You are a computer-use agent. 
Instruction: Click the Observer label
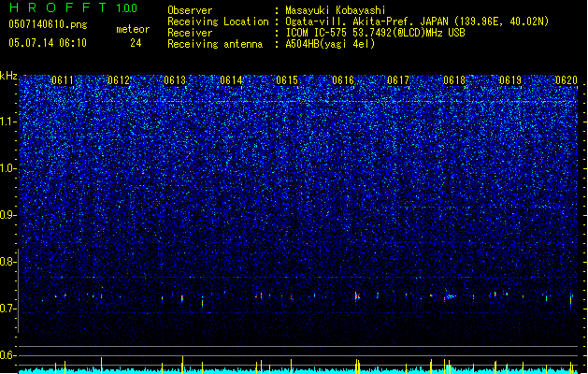click(190, 10)
